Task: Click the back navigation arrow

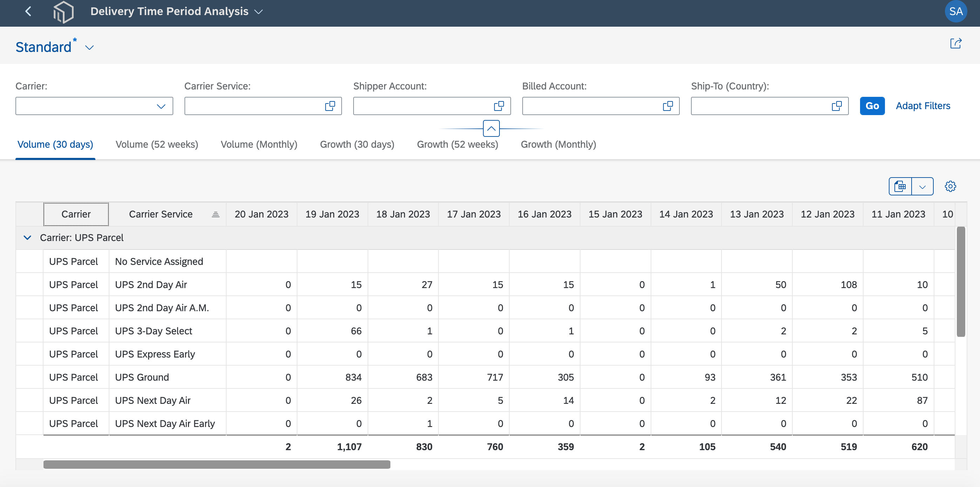Action: coord(28,12)
